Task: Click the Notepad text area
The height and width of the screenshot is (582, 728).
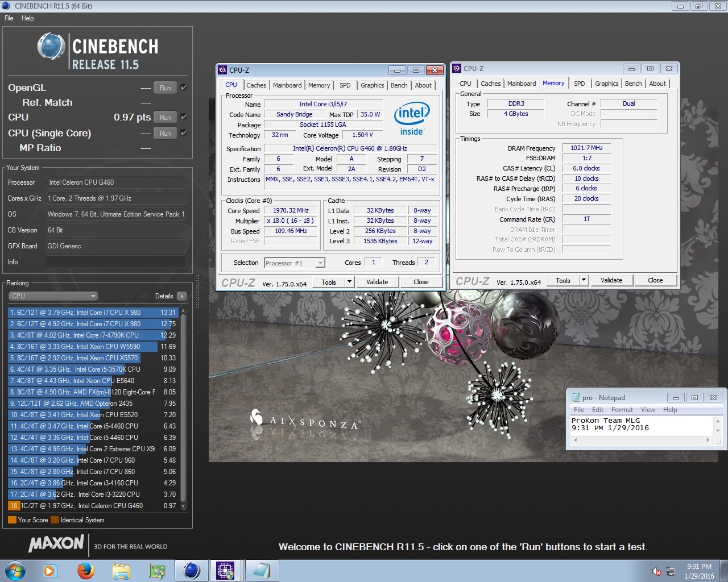Action: [x=642, y=426]
